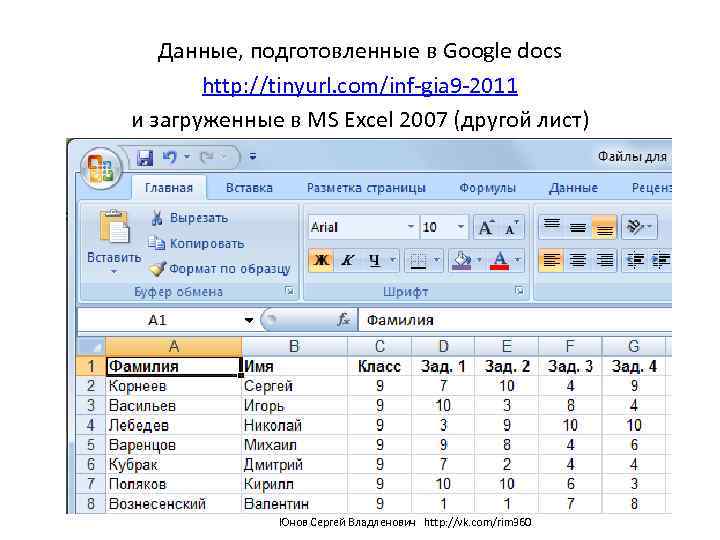The image size is (720, 540).
Task: Toggle italic К formatting
Action: click(x=347, y=260)
